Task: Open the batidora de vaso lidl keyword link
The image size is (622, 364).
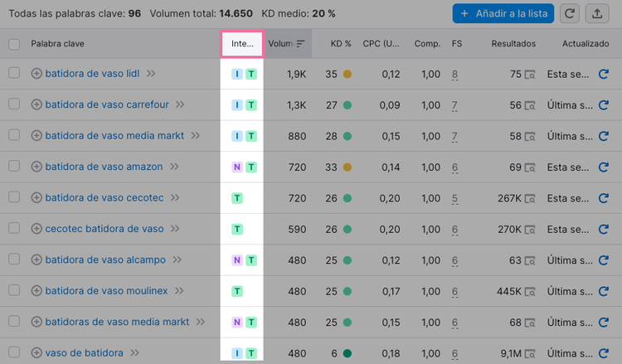Action: (x=92, y=74)
